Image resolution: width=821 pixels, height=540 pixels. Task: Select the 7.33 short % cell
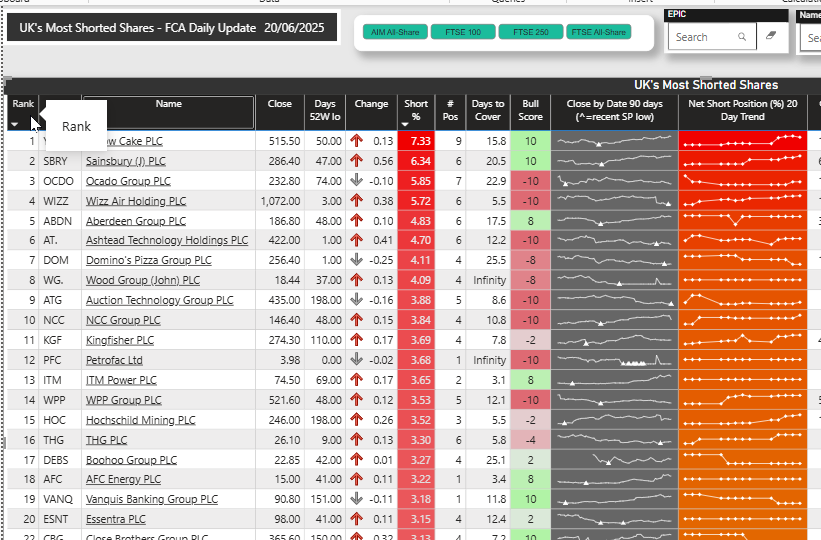point(417,141)
